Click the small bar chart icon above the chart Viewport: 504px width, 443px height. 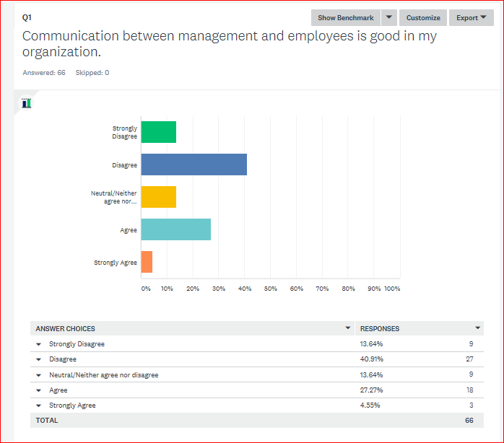(27, 103)
